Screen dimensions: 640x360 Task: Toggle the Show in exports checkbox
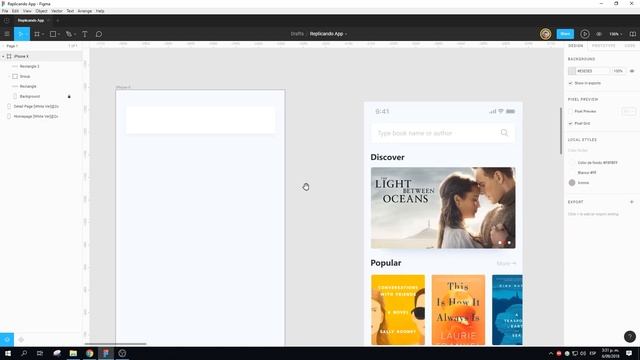pos(571,83)
